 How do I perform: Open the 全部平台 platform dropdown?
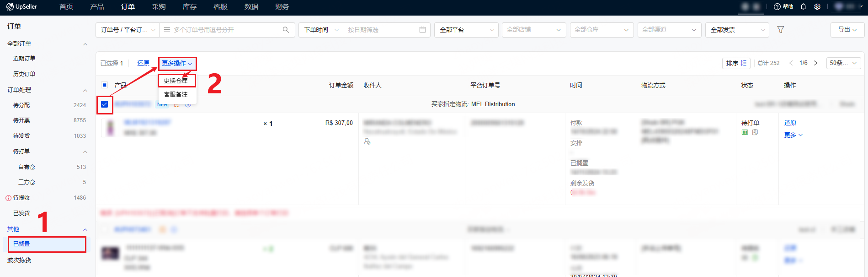[466, 30]
